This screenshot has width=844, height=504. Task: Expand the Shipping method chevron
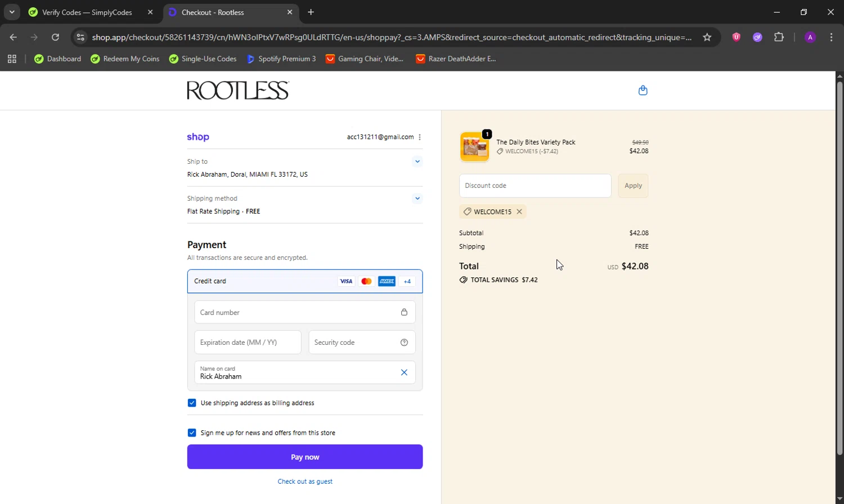pos(417,198)
